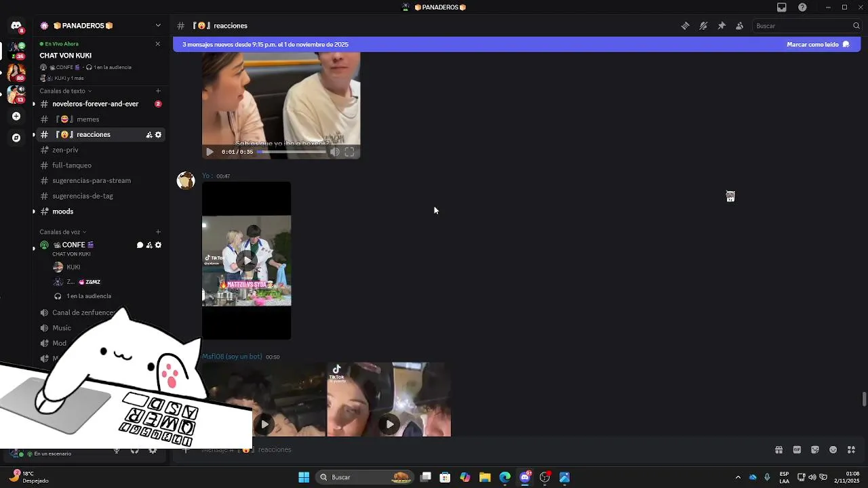
Task: Open the moods channel
Action: pos(100,211)
